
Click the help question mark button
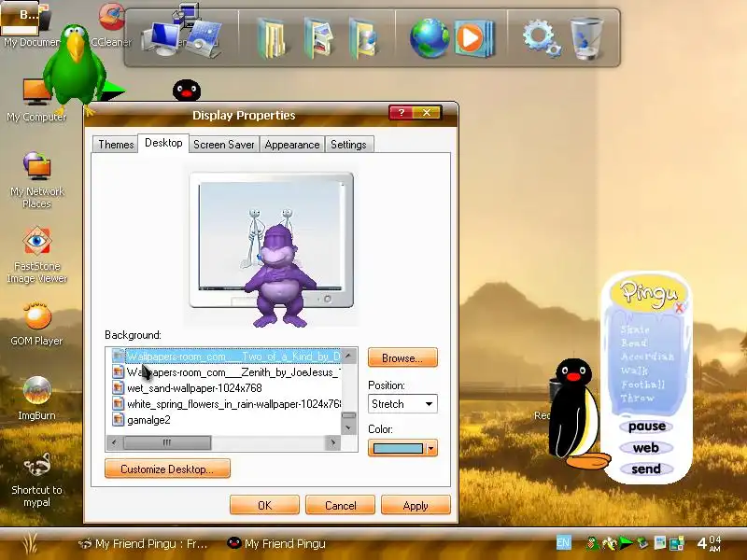402,113
